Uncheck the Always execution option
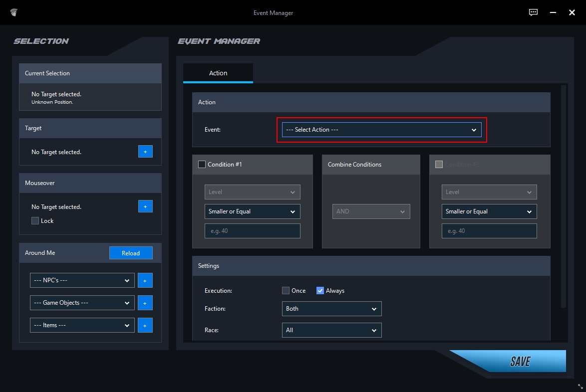The height and width of the screenshot is (392, 586). click(320, 290)
